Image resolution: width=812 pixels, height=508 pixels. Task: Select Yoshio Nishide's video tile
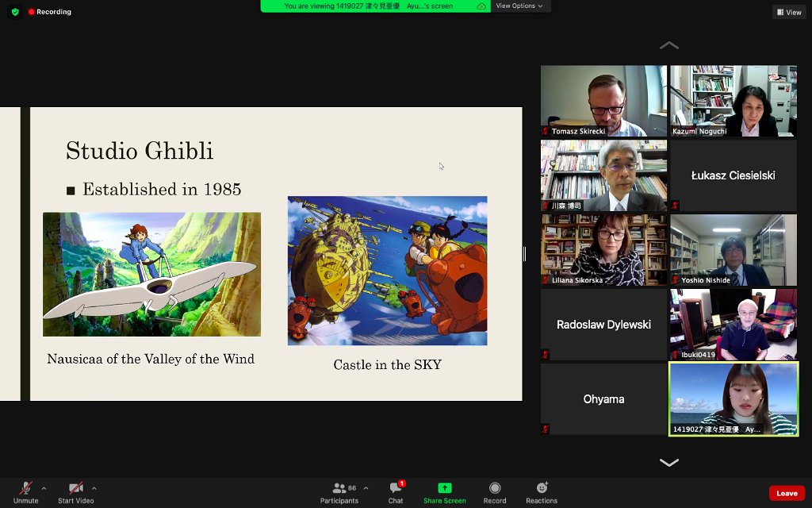click(733, 250)
